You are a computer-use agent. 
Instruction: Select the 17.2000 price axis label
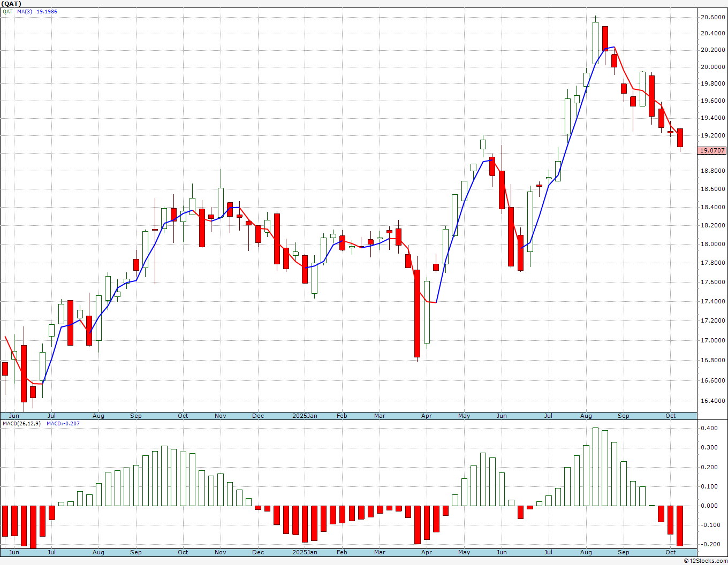point(713,321)
